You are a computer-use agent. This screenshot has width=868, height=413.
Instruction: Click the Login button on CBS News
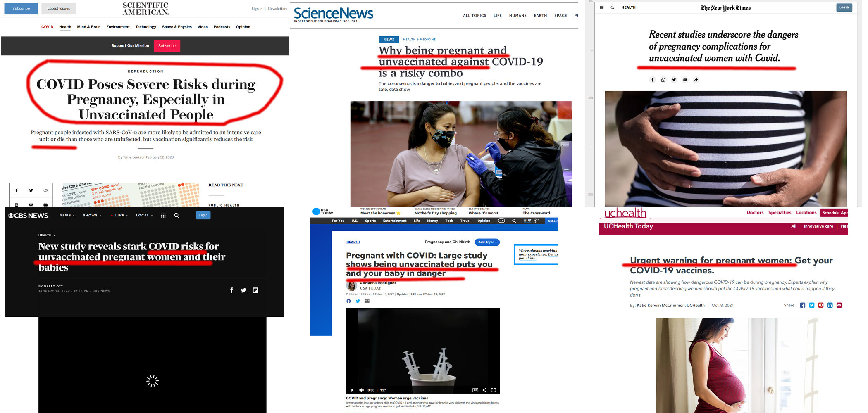coord(203,215)
